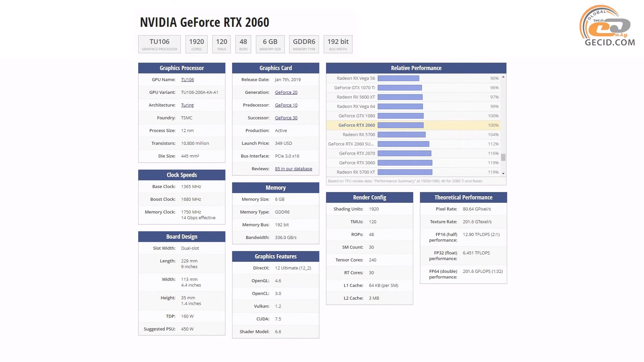Click the Clock Speeds section header
The image size is (644, 362).
click(x=182, y=175)
